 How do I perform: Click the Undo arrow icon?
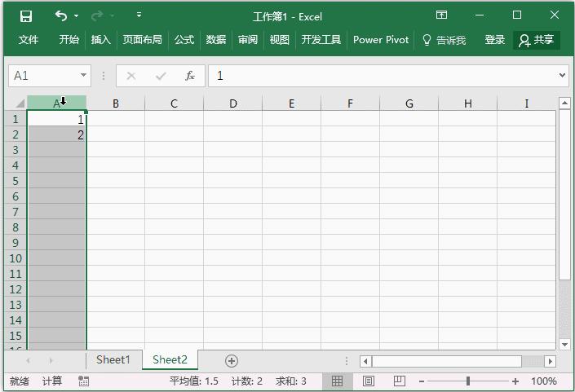pos(61,15)
